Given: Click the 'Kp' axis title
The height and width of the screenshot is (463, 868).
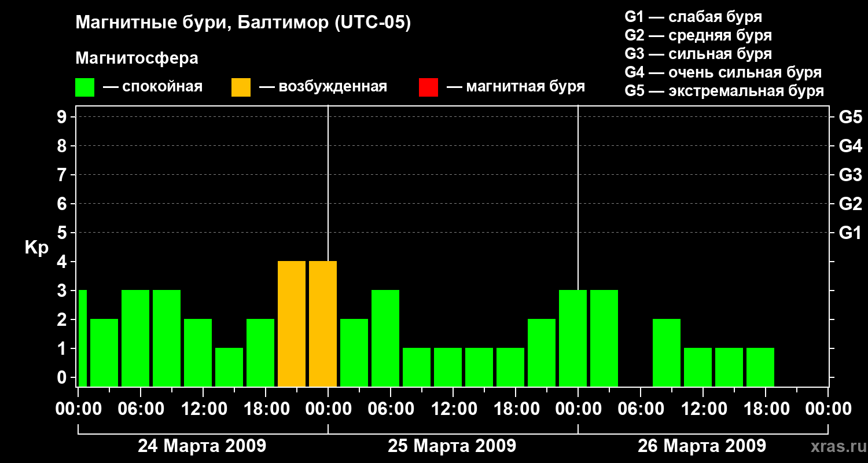Looking at the screenshot, I should click(36, 248).
